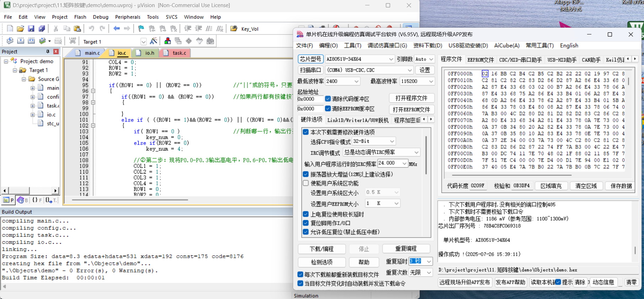Screen dimensions: 644x299
Task: Download to flash with the LOAD icon
Action: pyautogui.click(x=73, y=41)
